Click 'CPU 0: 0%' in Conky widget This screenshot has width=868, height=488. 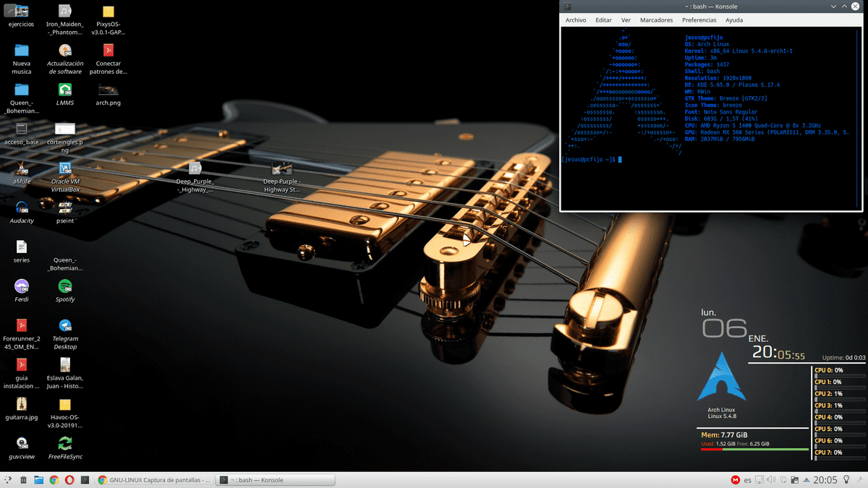coord(828,370)
